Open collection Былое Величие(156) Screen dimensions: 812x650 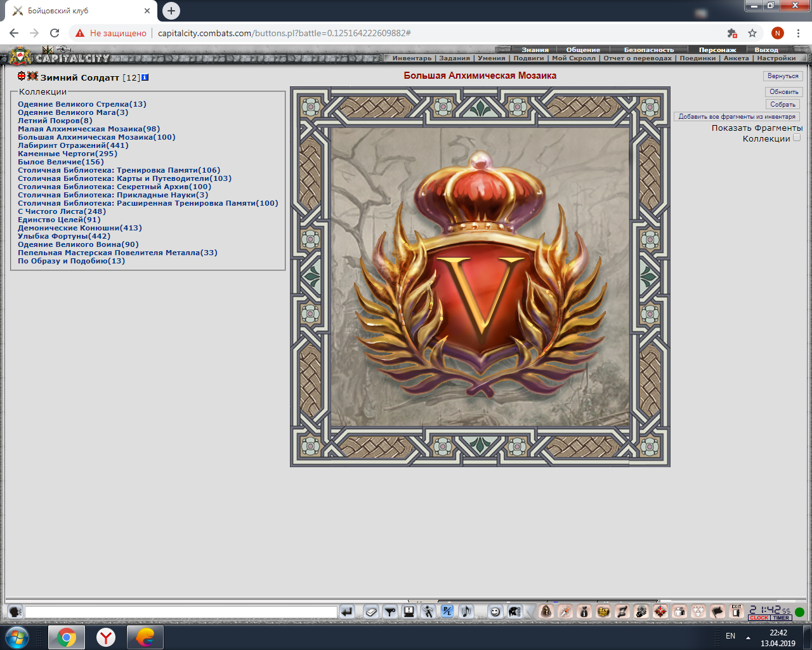[x=61, y=162]
